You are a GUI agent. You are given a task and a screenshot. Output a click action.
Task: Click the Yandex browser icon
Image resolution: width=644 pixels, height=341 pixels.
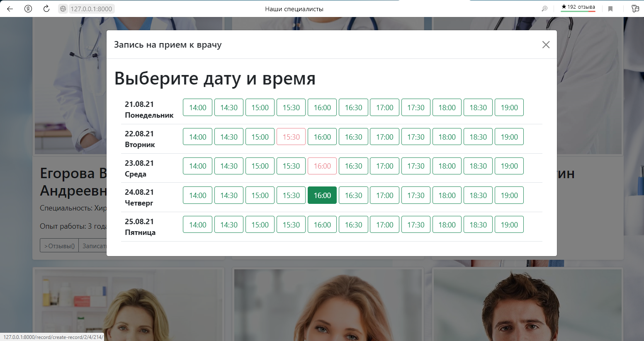click(28, 9)
